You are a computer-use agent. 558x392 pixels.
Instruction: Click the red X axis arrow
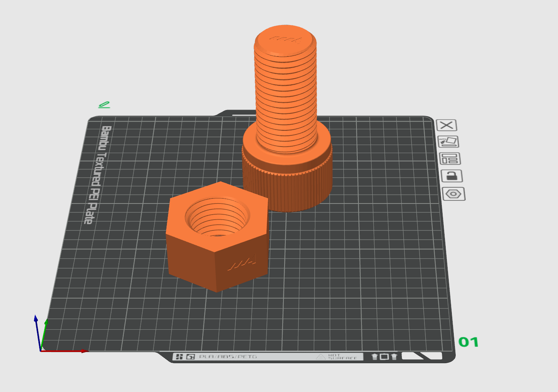tap(83, 351)
